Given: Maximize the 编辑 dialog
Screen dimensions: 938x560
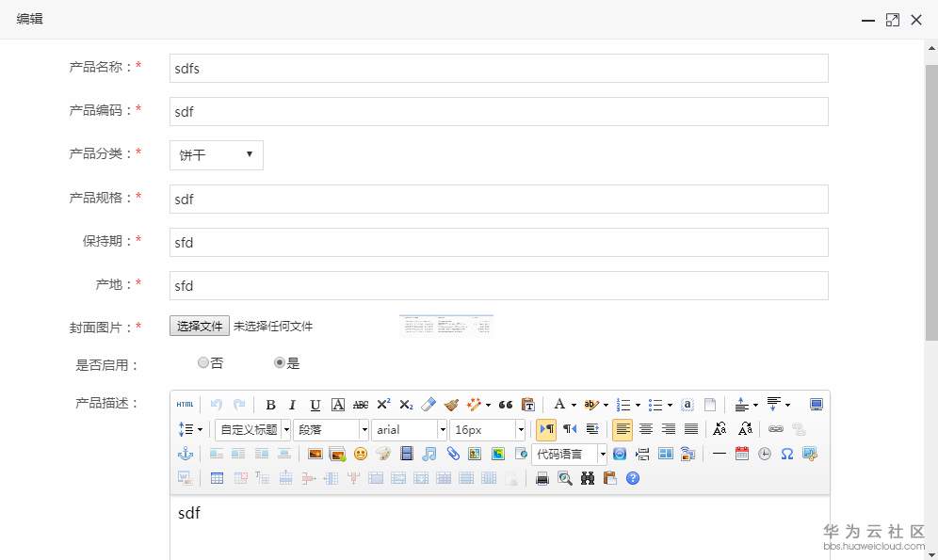Looking at the screenshot, I should [893, 20].
